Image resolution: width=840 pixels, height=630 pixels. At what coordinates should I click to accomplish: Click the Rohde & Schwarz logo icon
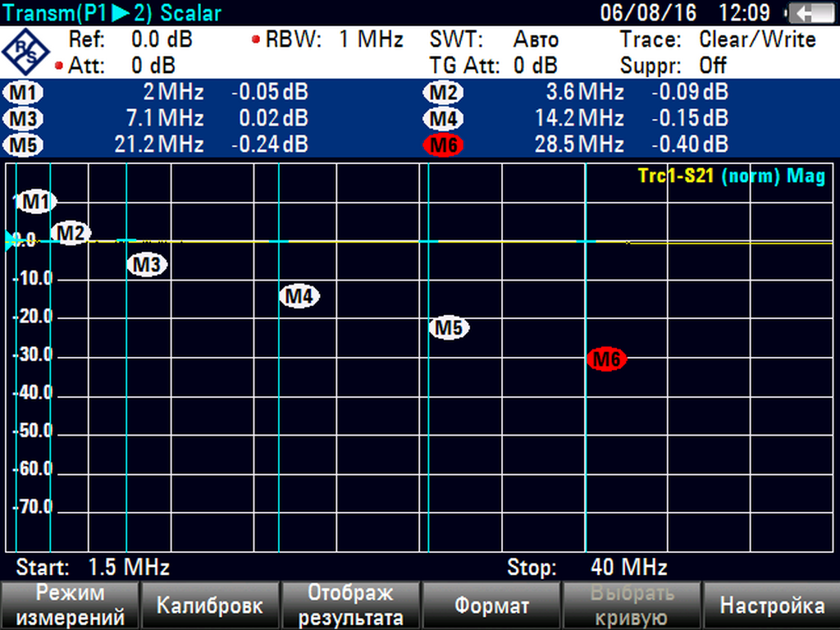click(25, 52)
